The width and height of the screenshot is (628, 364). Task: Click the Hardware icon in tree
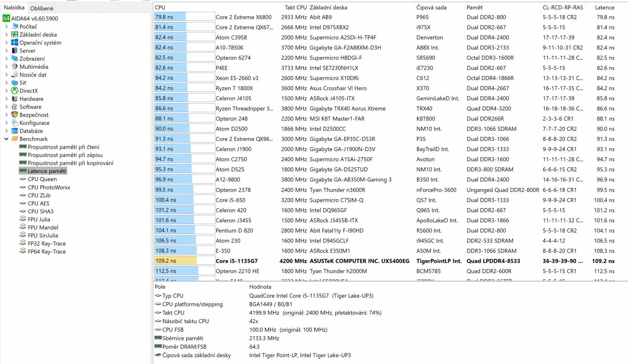click(x=15, y=98)
